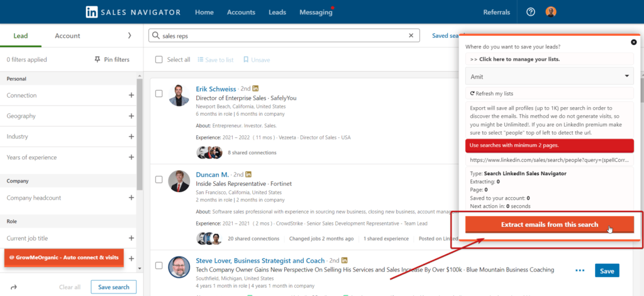Add a Geography filter
The width and height of the screenshot is (644, 296).
pos(131,116)
